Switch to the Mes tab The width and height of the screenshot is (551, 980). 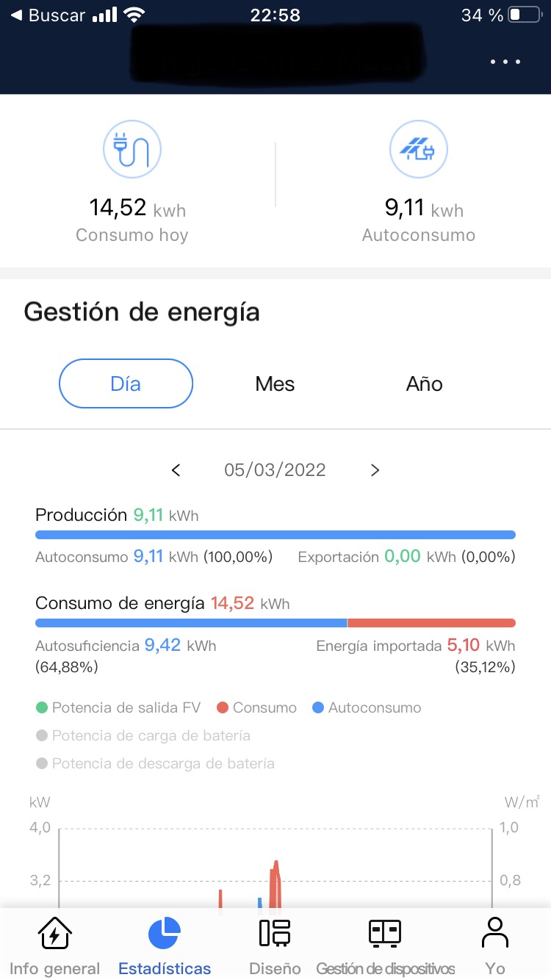275,383
